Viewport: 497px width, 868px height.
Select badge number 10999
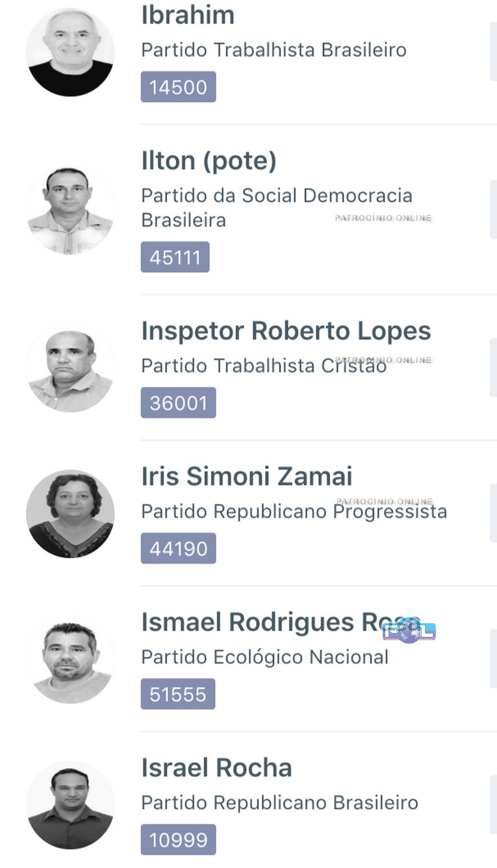tap(178, 839)
